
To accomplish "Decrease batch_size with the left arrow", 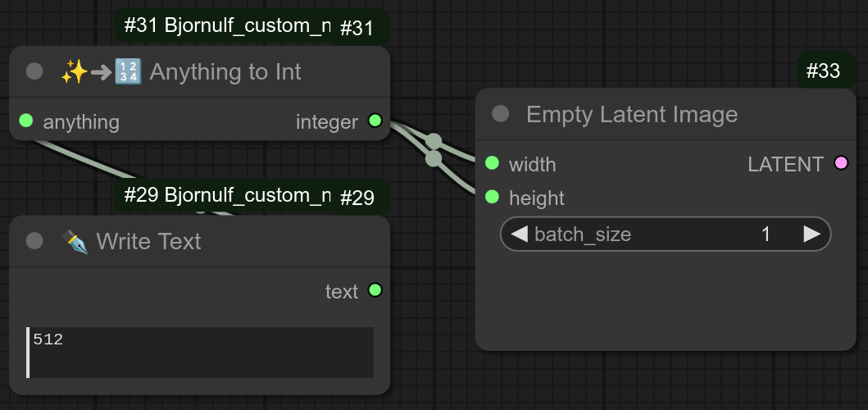I will [519, 235].
